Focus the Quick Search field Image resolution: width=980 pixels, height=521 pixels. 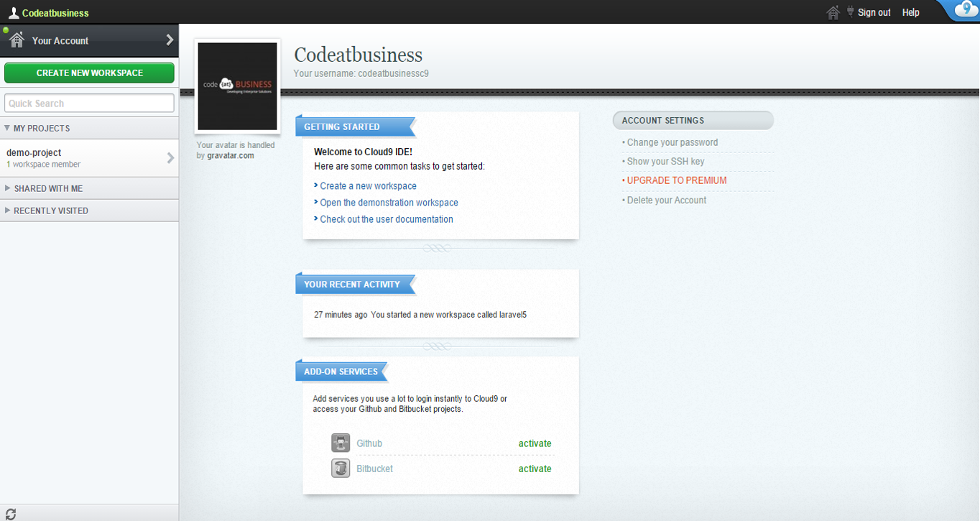(x=89, y=103)
